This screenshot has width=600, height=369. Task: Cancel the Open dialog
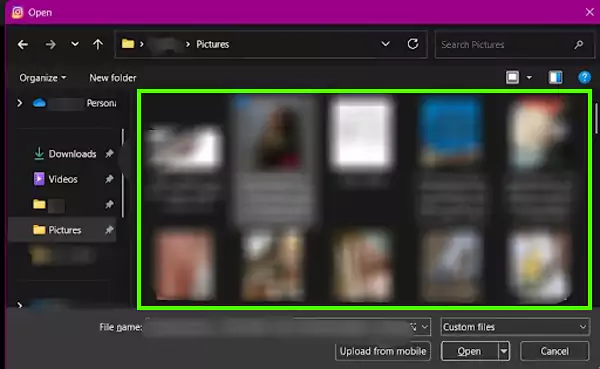[x=554, y=351]
